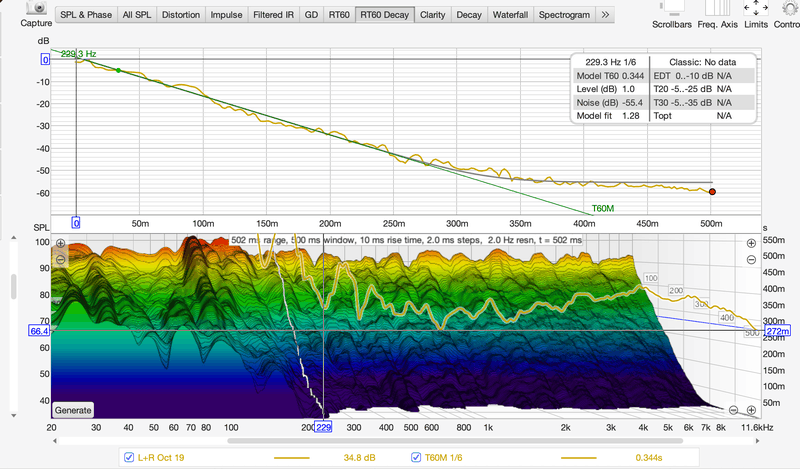Click the vertical scrollbar down arrow
Screen dimensions: 800x469
[14, 415]
